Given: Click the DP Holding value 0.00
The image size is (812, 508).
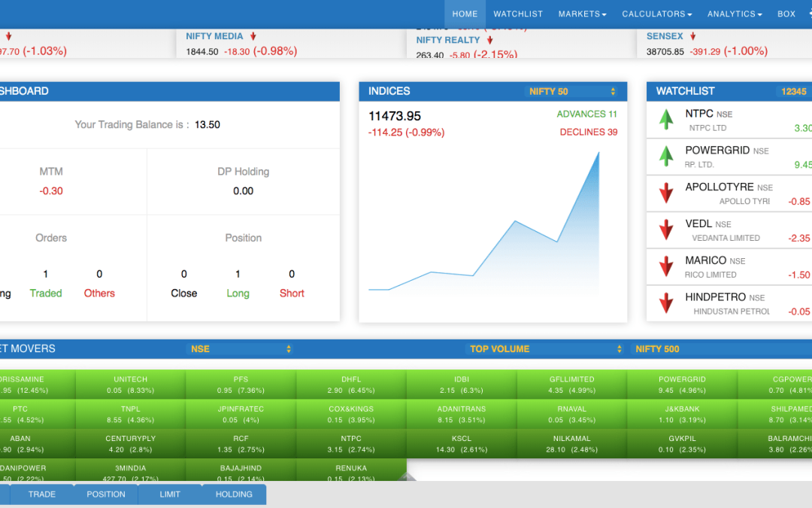Looking at the screenshot, I should pyautogui.click(x=243, y=190).
